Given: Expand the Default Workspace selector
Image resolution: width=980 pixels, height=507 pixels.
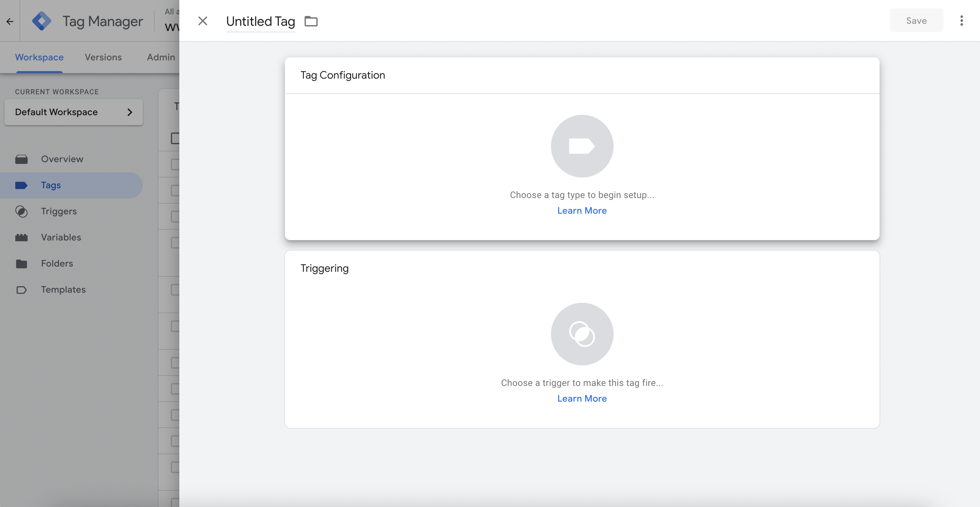Looking at the screenshot, I should pyautogui.click(x=73, y=112).
